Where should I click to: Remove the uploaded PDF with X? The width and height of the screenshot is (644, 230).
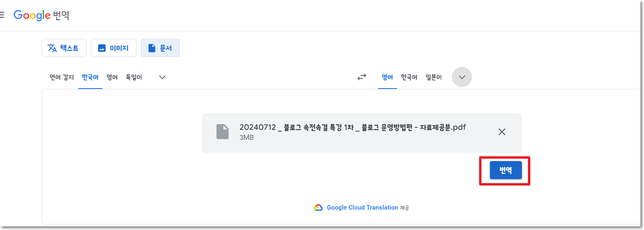point(502,132)
